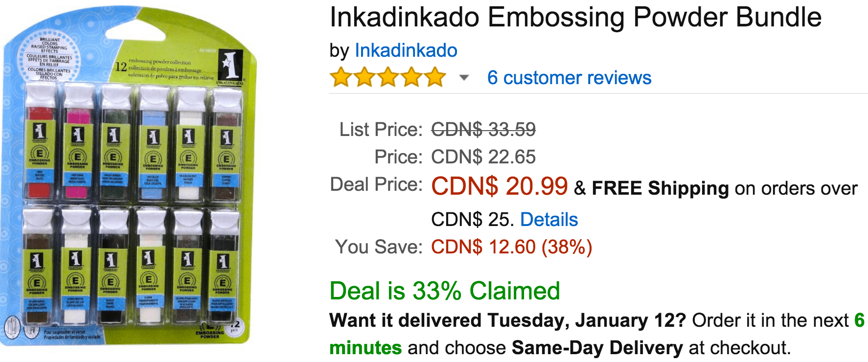Viewport: 868px width, 362px height.
Task: Open the Inkadinkado brand link
Action: click(x=406, y=50)
